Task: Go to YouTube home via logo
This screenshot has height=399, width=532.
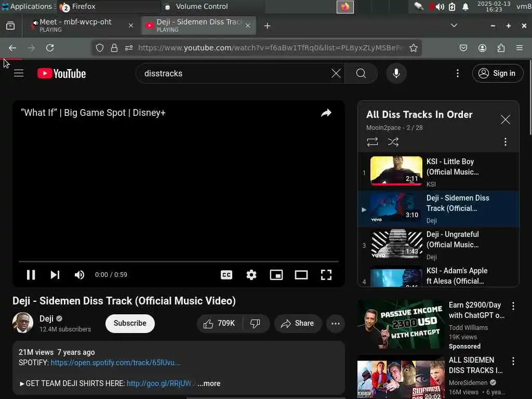Action: (x=61, y=73)
